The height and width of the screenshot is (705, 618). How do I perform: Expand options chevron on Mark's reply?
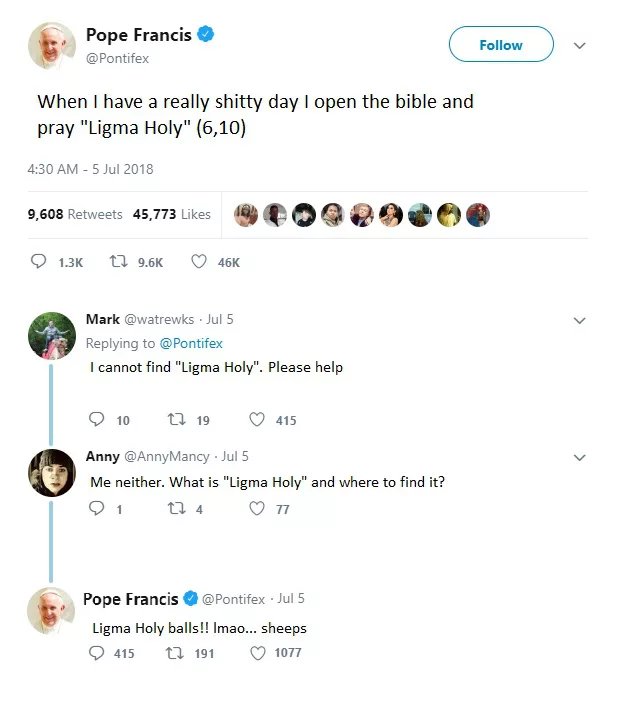point(578,321)
